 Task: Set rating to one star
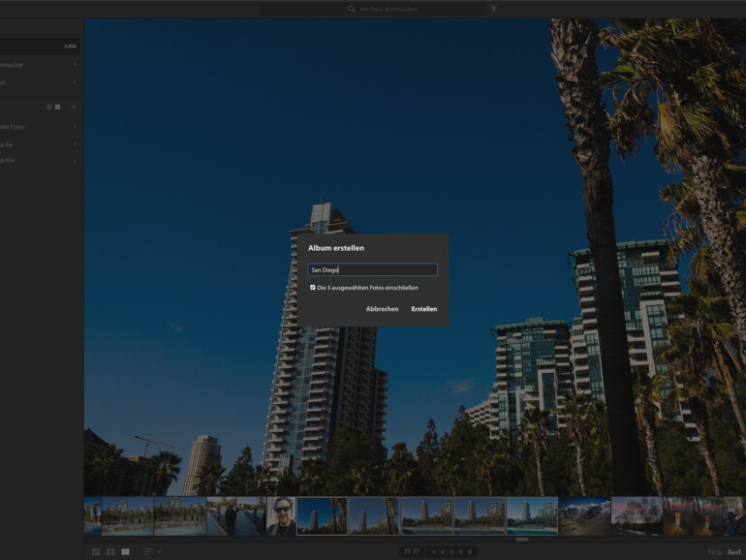pyautogui.click(x=433, y=551)
